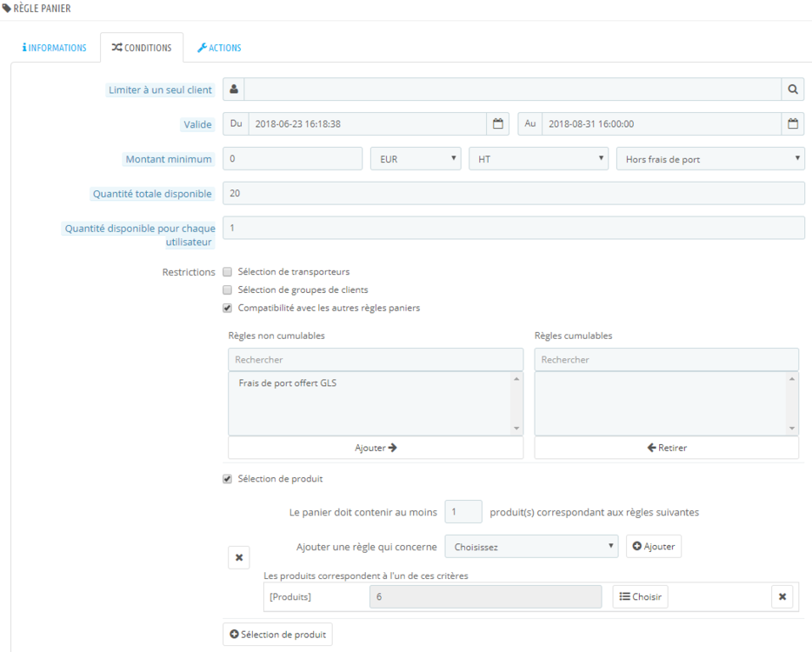Click the Choisir products button
Image resolution: width=812 pixels, height=652 pixels.
[x=640, y=596]
